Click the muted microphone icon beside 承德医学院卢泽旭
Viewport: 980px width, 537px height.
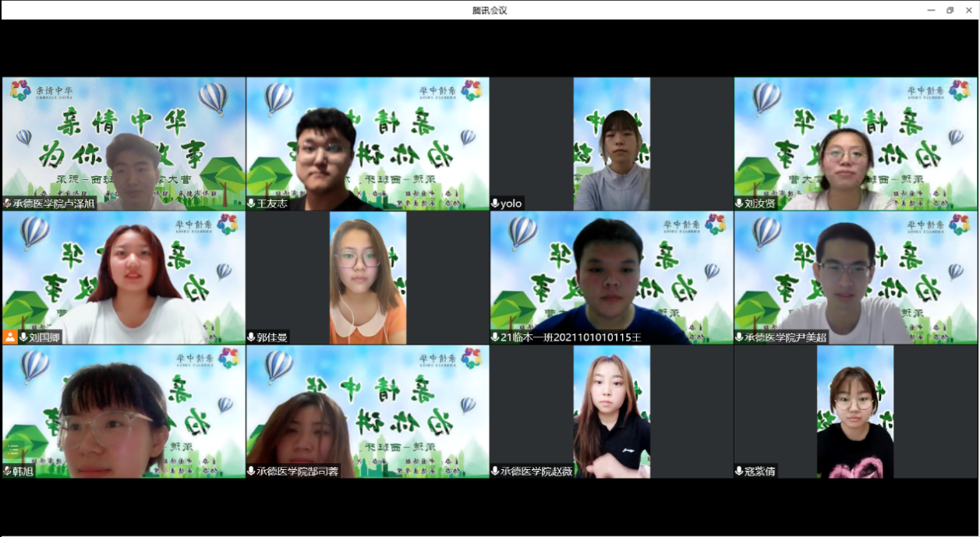pos(7,203)
